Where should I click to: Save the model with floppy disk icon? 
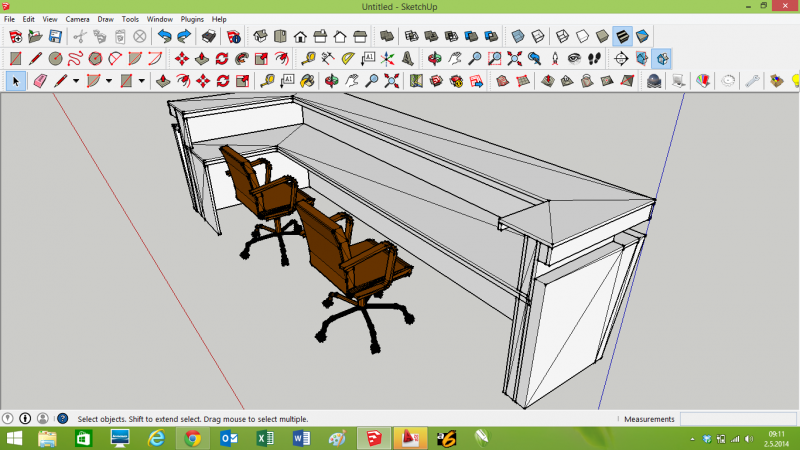coord(55,36)
